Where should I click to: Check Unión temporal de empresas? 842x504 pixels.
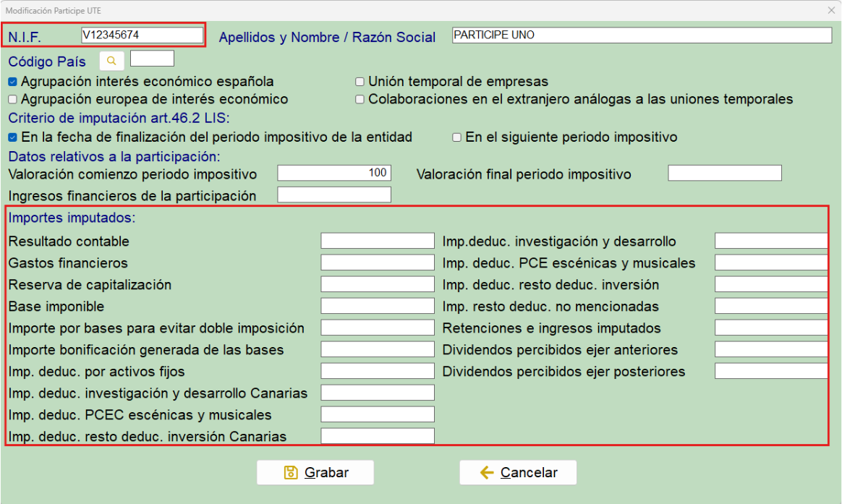(x=360, y=82)
